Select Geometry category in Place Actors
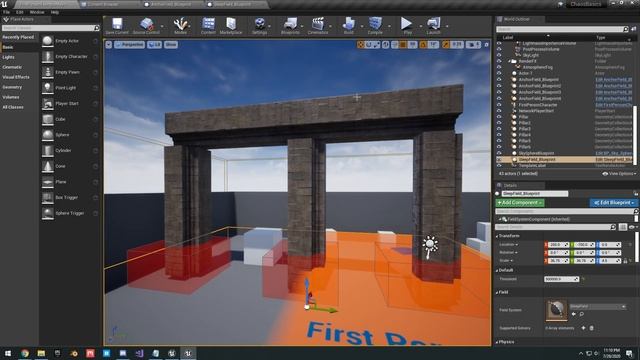 tap(12, 87)
